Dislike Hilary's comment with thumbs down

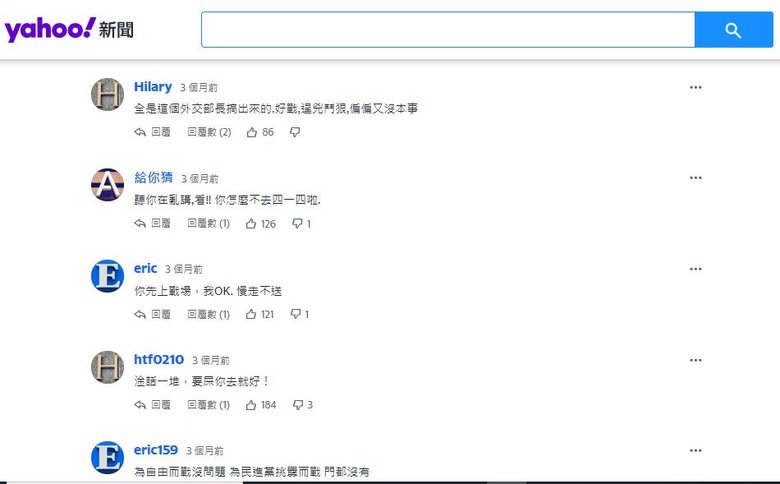[x=295, y=132]
